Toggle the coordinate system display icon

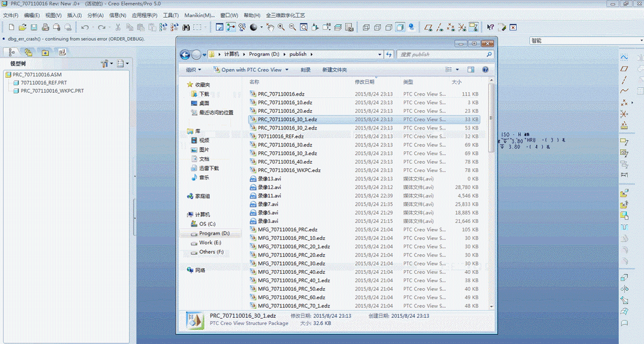(462, 27)
